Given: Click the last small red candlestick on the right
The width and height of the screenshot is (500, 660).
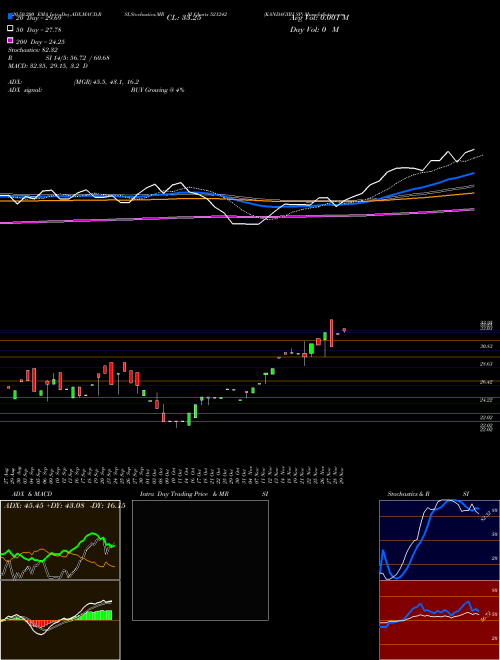Looking at the screenshot, I should [x=344, y=330].
